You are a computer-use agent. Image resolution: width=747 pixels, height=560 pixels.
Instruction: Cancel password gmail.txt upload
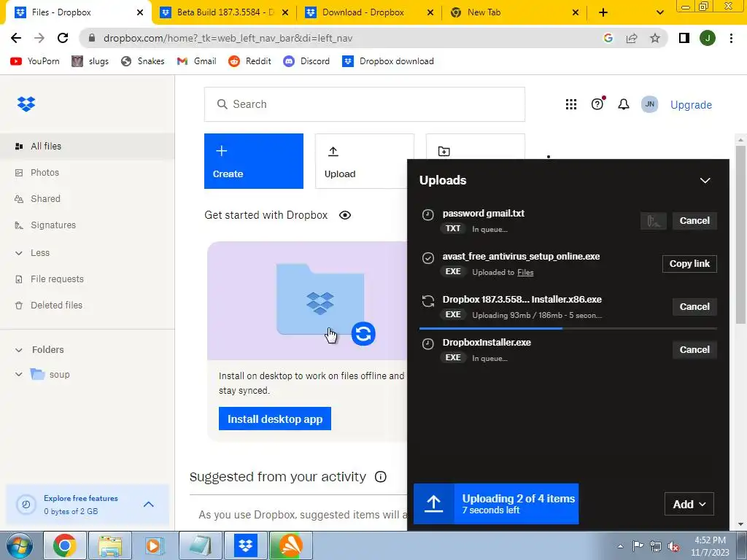[x=694, y=221]
